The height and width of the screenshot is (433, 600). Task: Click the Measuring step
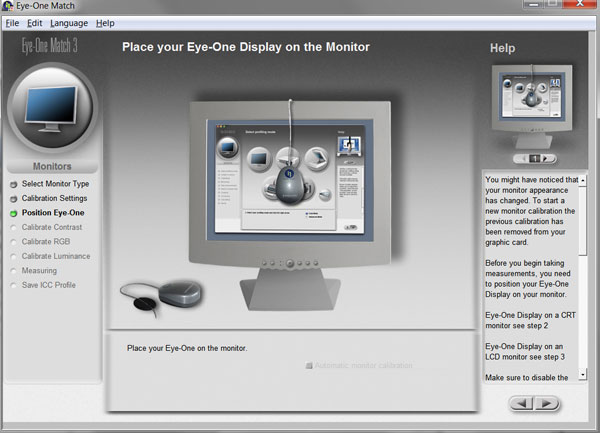[39, 271]
